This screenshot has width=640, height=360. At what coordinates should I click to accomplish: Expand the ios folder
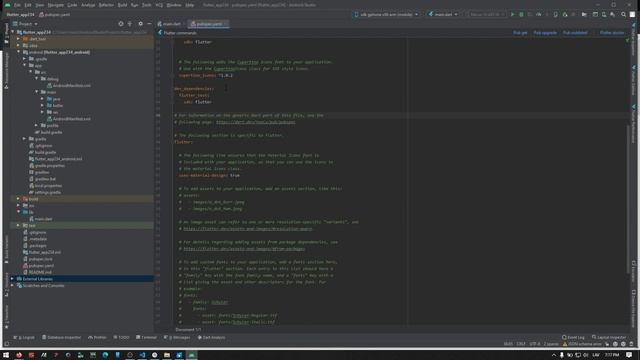click(18, 205)
